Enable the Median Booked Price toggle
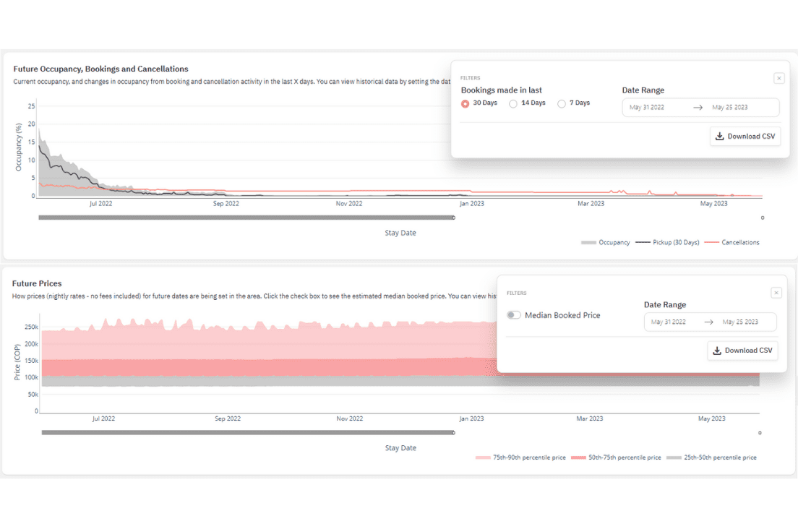Screen dimensions: 798x532 coord(513,315)
